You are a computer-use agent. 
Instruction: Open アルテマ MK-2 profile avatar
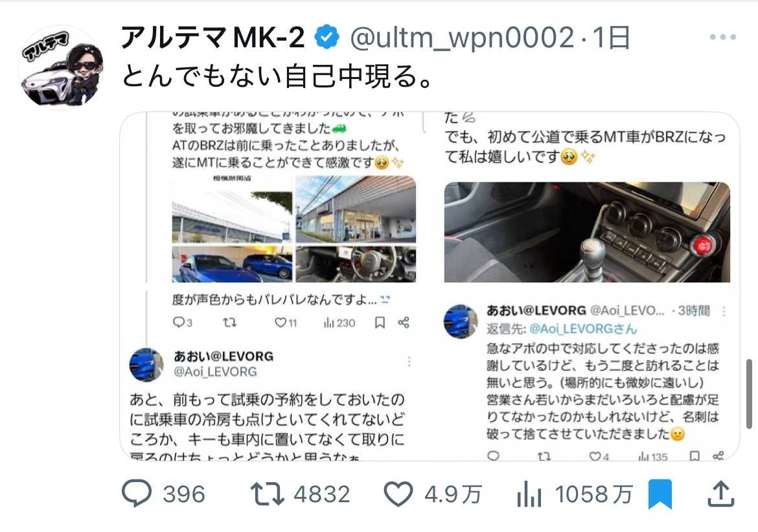[62, 67]
